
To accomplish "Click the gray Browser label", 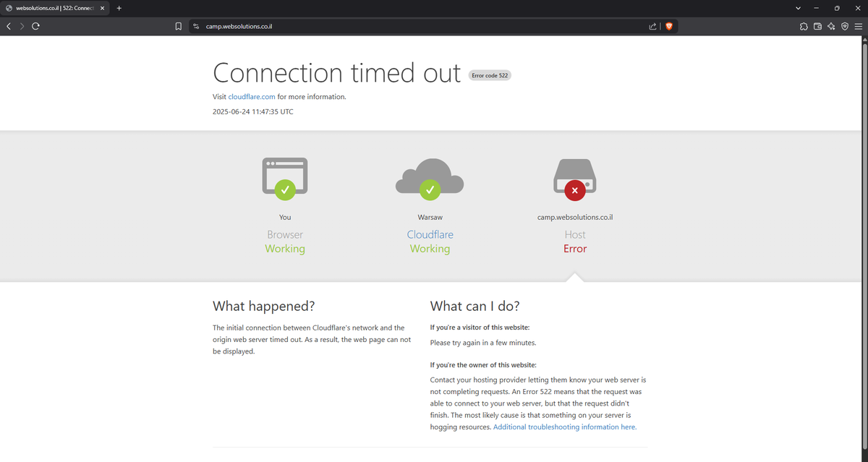I will [x=285, y=235].
